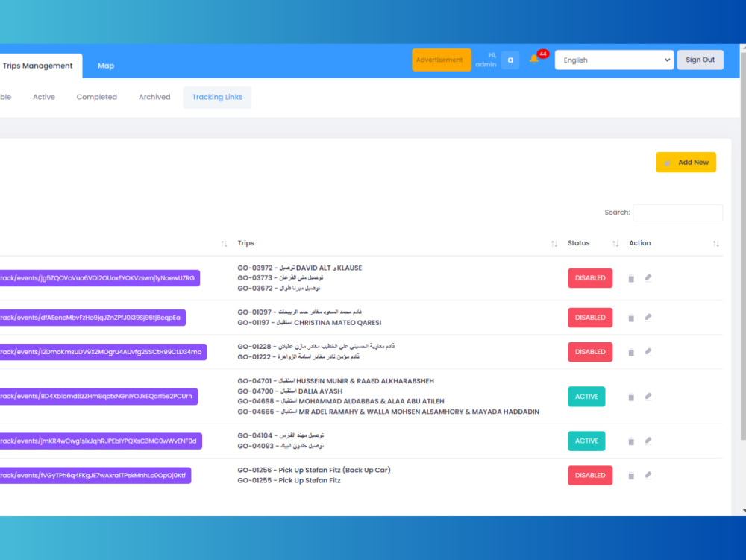Viewport: 746px width, 560px height.
Task: Select the Tracking Links tab
Action: pos(217,97)
